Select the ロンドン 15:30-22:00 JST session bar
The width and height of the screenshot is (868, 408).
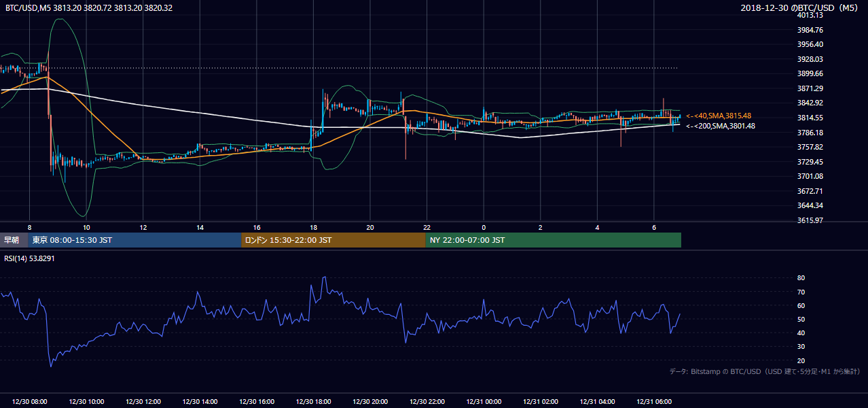tap(333, 240)
